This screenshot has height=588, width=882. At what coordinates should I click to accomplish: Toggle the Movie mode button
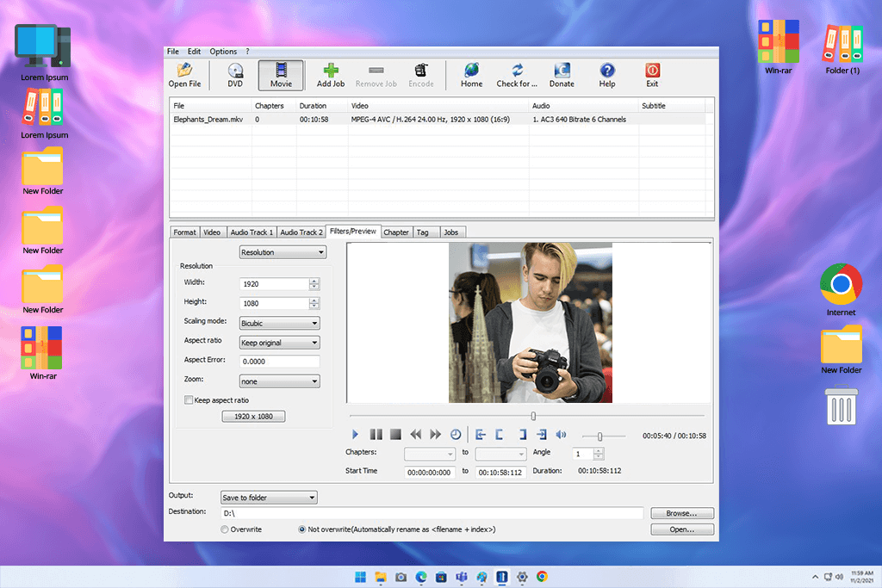281,75
